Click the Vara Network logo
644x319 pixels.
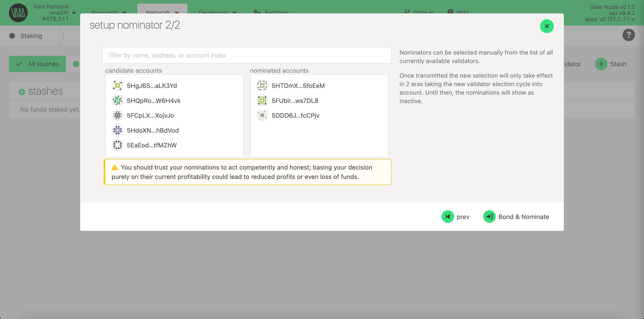(18, 13)
